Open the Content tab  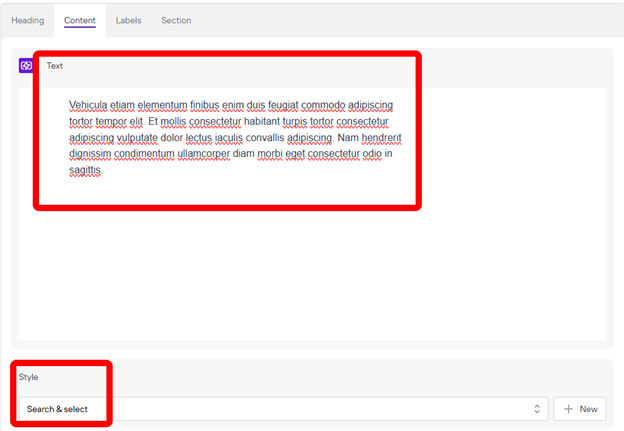[x=80, y=20]
